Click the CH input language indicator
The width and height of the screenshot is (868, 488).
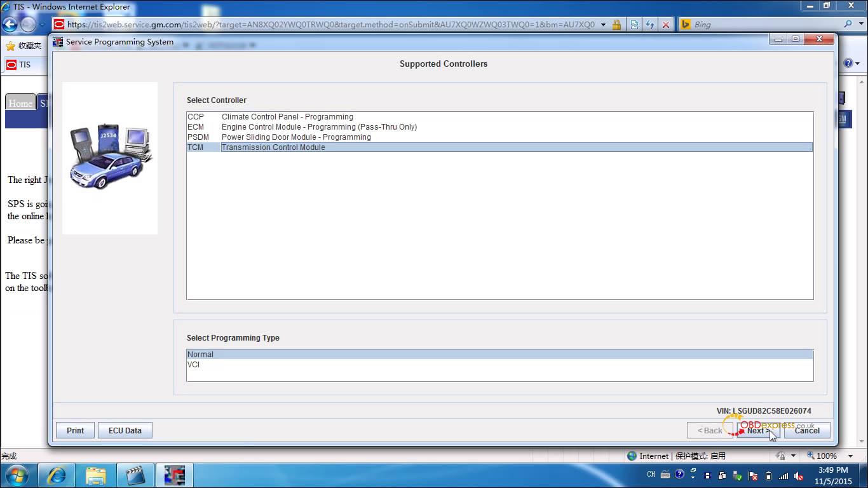click(x=651, y=475)
